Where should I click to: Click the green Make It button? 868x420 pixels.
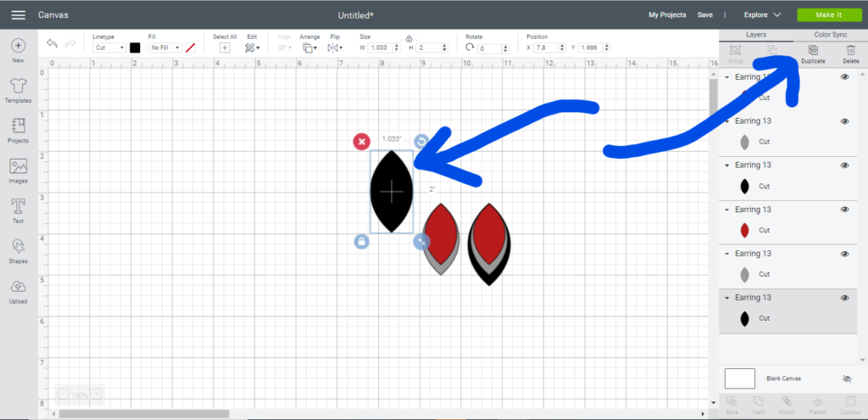pos(829,15)
